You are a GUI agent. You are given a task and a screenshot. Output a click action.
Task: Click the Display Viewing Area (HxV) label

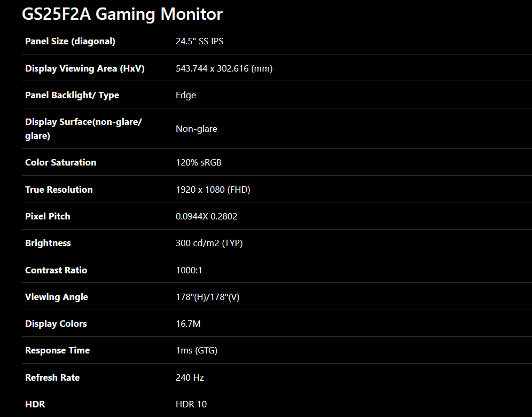pos(85,68)
